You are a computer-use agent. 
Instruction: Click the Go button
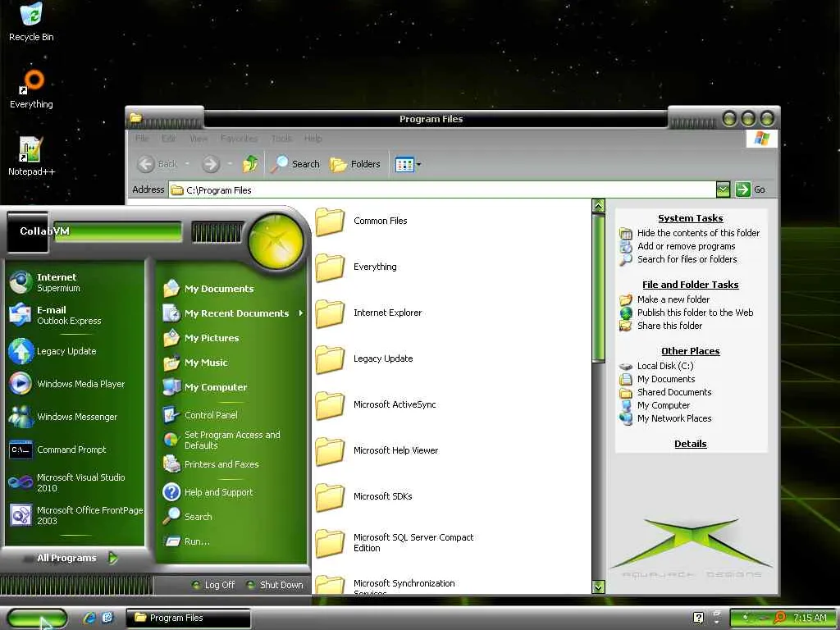[x=751, y=189]
